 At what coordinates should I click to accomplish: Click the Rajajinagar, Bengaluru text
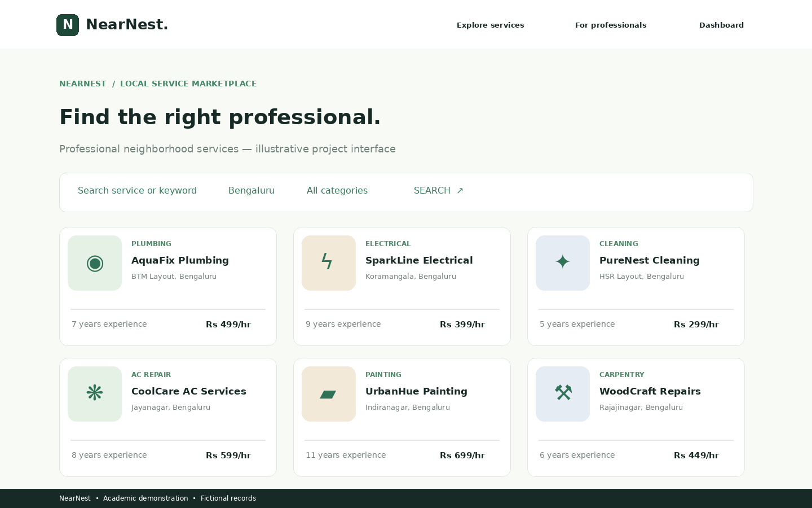click(641, 408)
